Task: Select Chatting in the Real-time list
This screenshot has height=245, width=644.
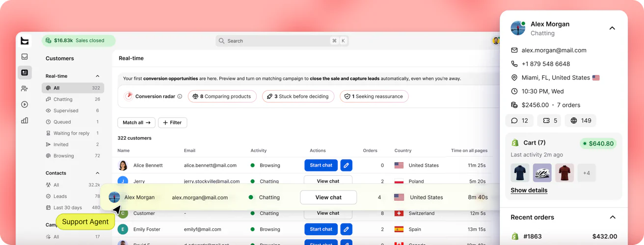Action: [x=73, y=99]
